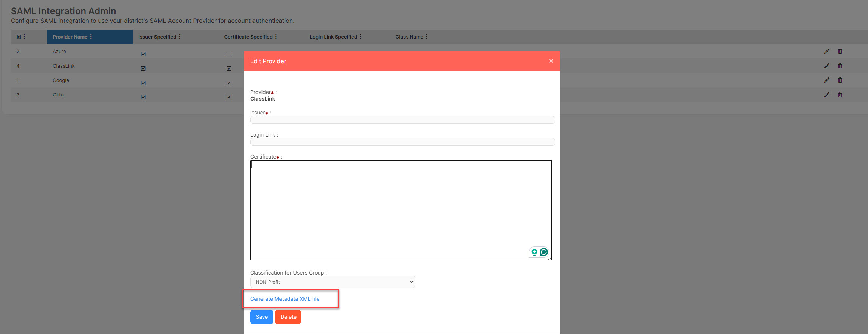Viewport: 868px width, 334px height.
Task: Open the Provider Name column menu dots
Action: (91, 37)
